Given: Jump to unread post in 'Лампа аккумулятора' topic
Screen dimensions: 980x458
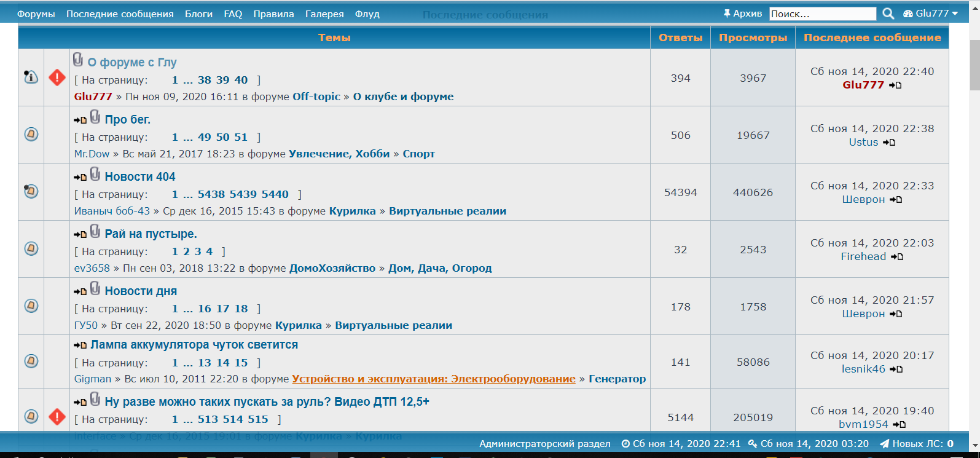Looking at the screenshot, I should (x=80, y=345).
